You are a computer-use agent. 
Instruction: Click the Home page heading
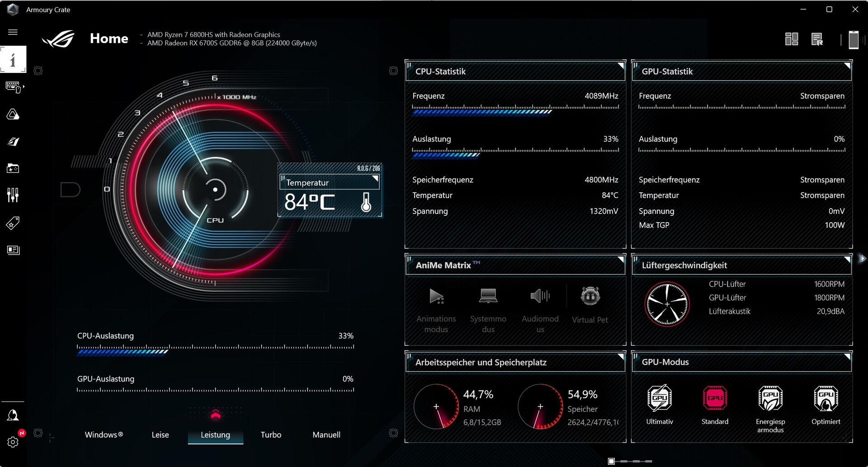(109, 39)
